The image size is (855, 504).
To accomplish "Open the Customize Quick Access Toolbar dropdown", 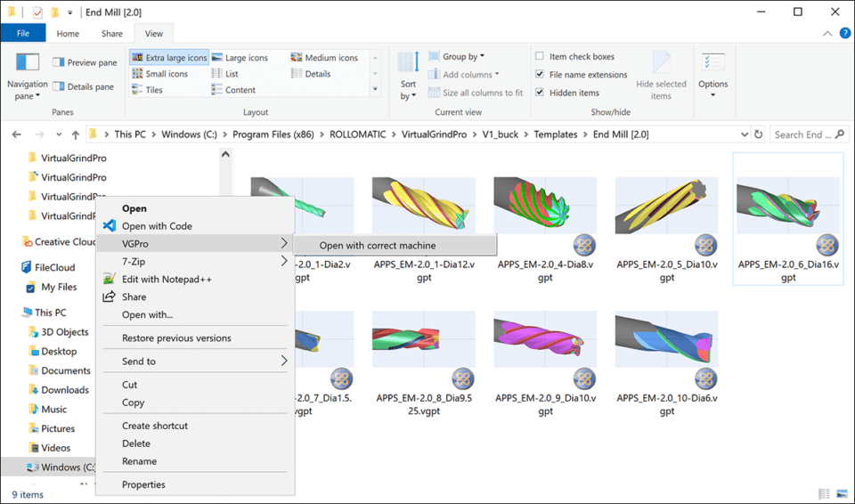I will coord(69,12).
